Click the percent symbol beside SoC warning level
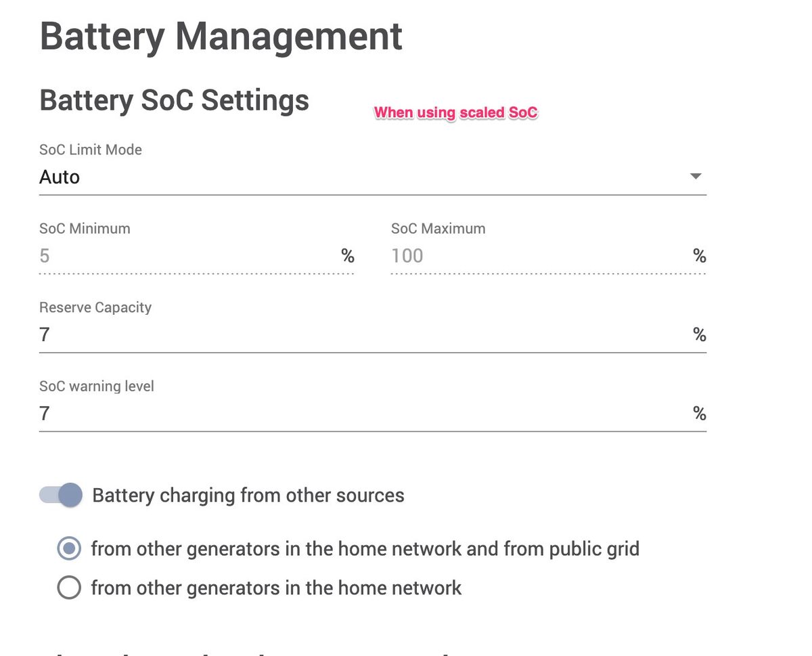812x656 pixels. (x=700, y=413)
